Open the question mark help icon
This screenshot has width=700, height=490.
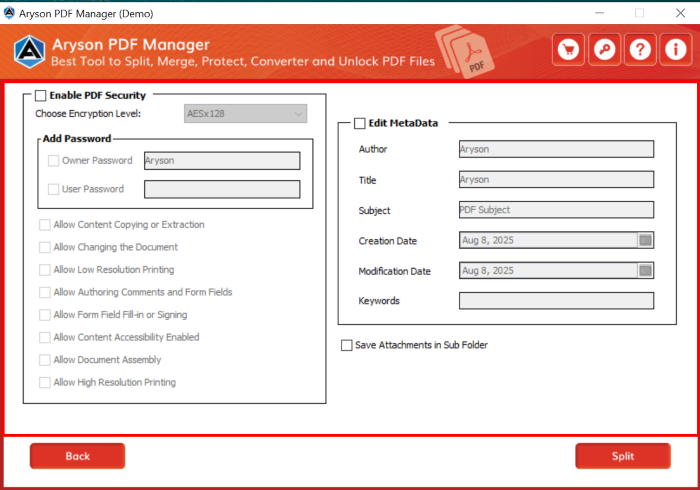(x=640, y=50)
